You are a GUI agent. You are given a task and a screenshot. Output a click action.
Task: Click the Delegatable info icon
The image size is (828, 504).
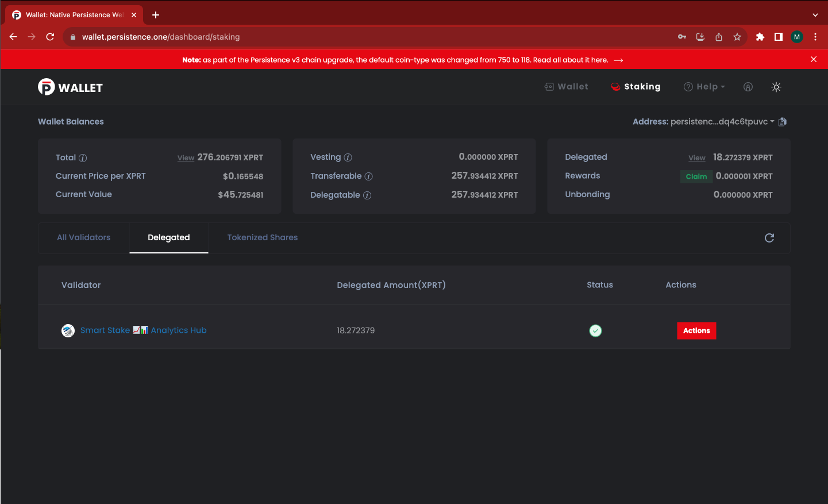[367, 195]
